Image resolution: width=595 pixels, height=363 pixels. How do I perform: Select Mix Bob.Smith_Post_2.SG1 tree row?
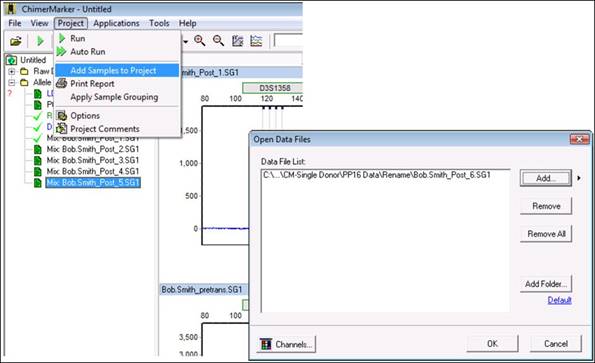93,149
